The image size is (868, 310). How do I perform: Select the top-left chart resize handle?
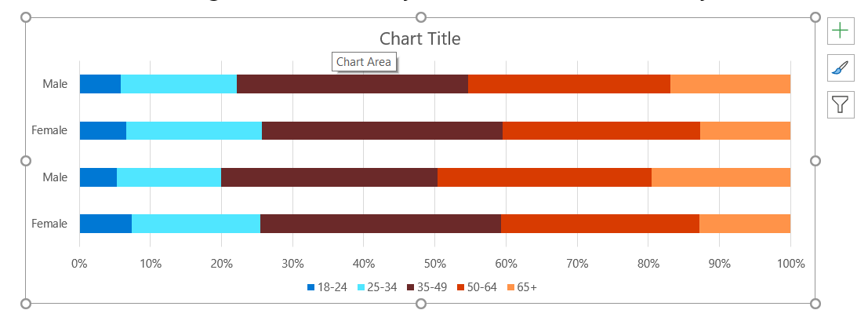pos(25,17)
